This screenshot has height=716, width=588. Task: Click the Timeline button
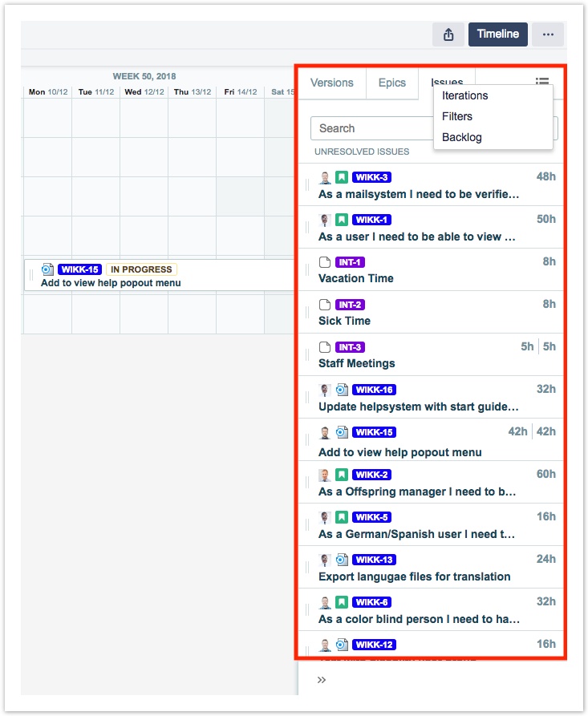497,34
